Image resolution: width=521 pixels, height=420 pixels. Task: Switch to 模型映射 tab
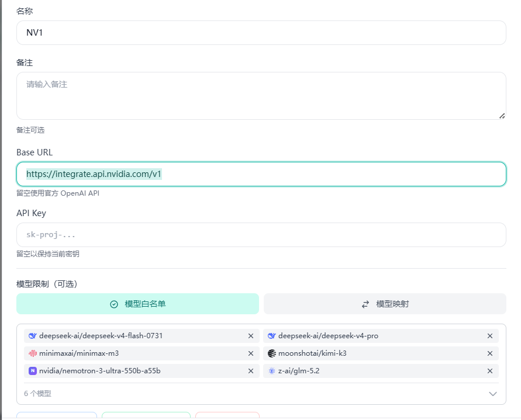tap(385, 304)
